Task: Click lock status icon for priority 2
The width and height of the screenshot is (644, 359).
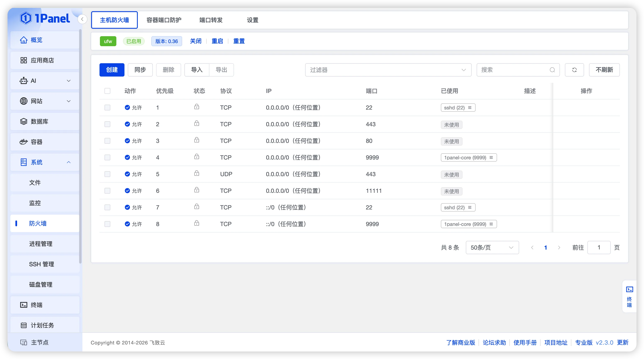Action: (x=197, y=123)
